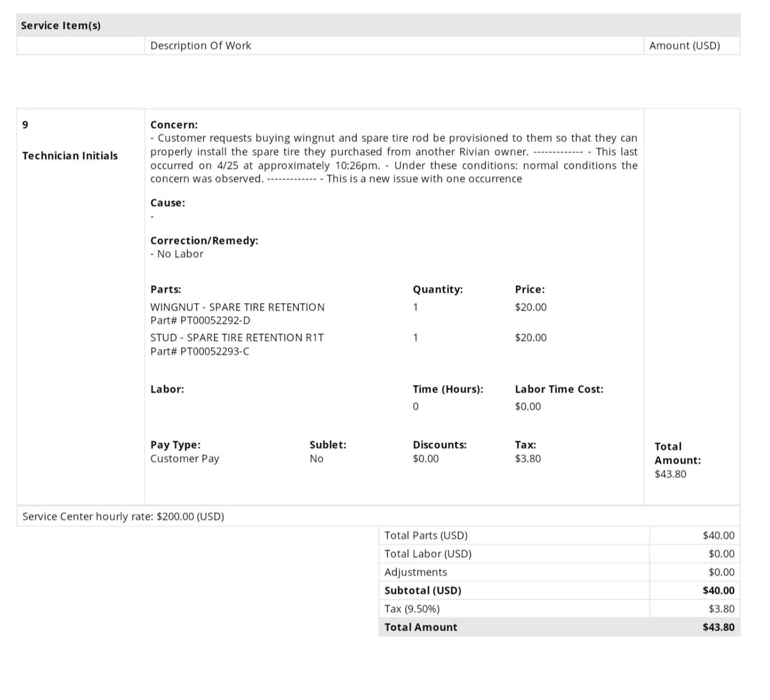770x700 pixels.
Task: Click the item $3.80 tax value under 'Tax:'
Action: [x=528, y=458]
